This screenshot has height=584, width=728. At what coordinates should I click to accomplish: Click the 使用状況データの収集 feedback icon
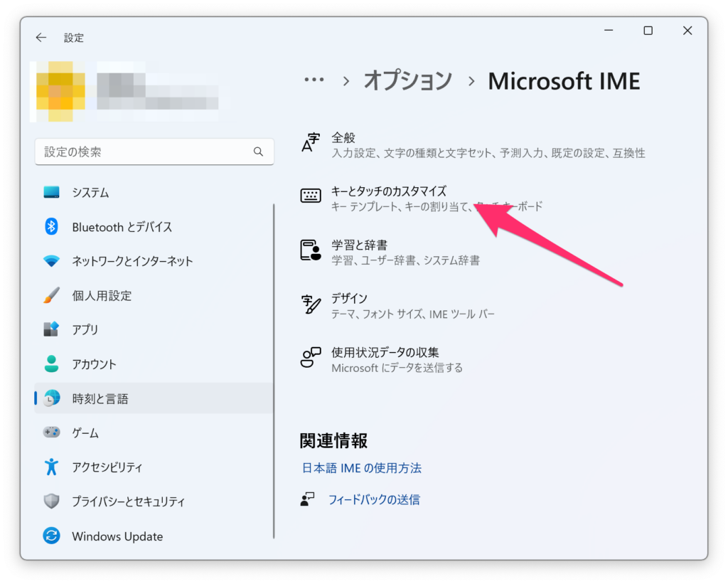coord(311,358)
